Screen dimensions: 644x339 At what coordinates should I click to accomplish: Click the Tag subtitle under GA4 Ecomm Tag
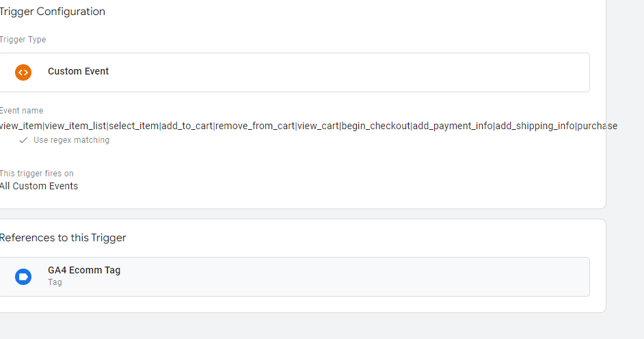tap(55, 282)
